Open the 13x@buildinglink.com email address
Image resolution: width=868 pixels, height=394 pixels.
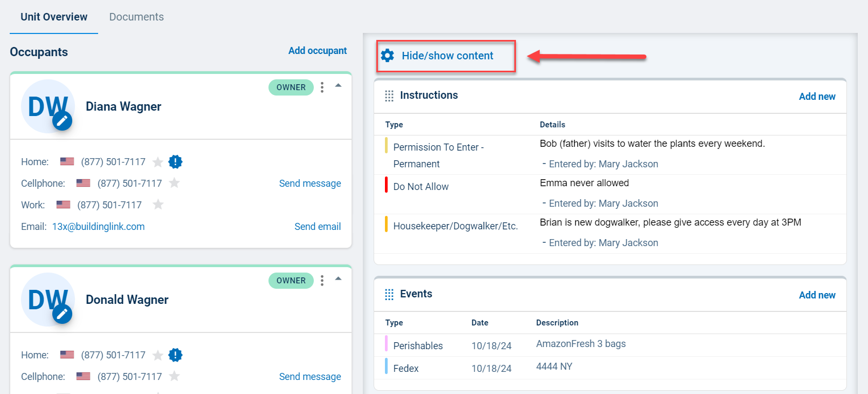[x=98, y=227]
